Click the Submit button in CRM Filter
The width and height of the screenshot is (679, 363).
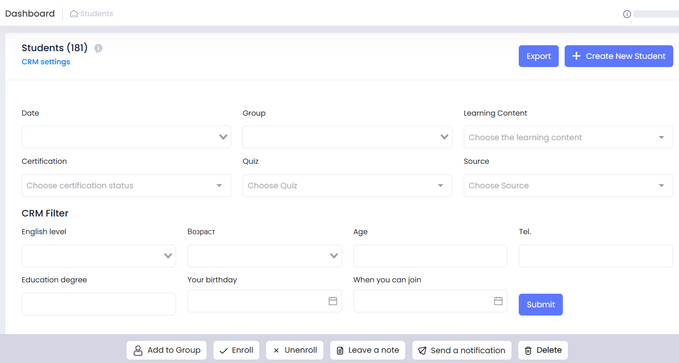[x=541, y=305]
